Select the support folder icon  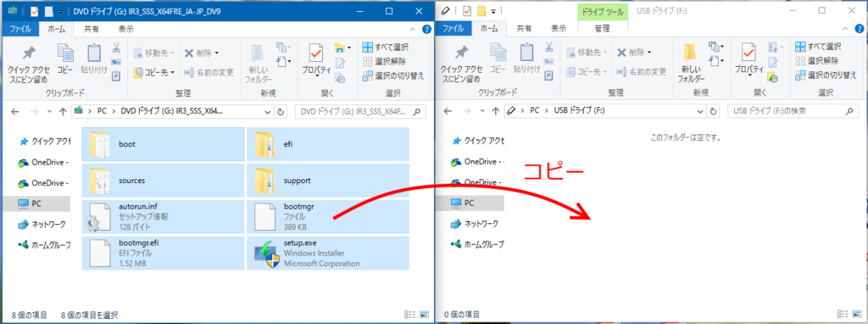pyautogui.click(x=265, y=181)
